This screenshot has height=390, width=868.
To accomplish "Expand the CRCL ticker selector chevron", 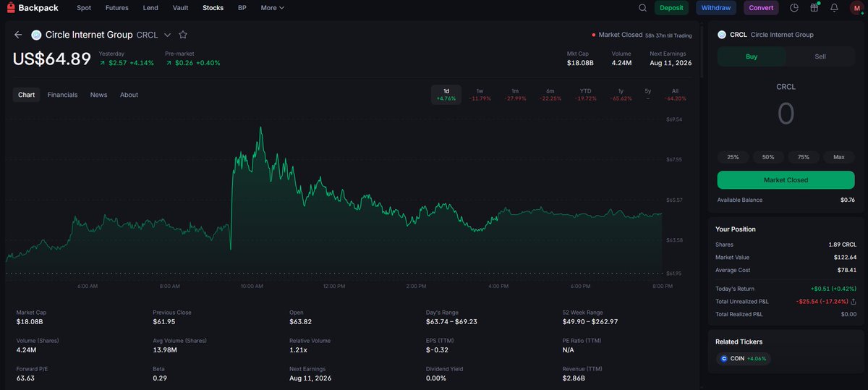I will pyautogui.click(x=167, y=35).
